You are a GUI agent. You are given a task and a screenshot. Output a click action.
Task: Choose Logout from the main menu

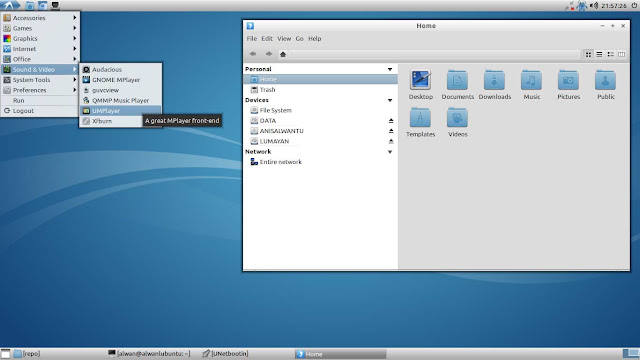[x=40, y=111]
